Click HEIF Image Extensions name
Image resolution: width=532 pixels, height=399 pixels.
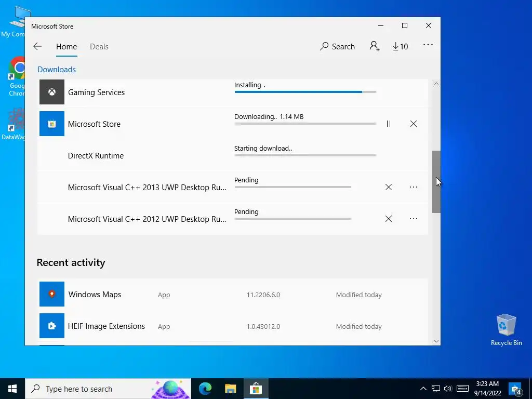107,326
